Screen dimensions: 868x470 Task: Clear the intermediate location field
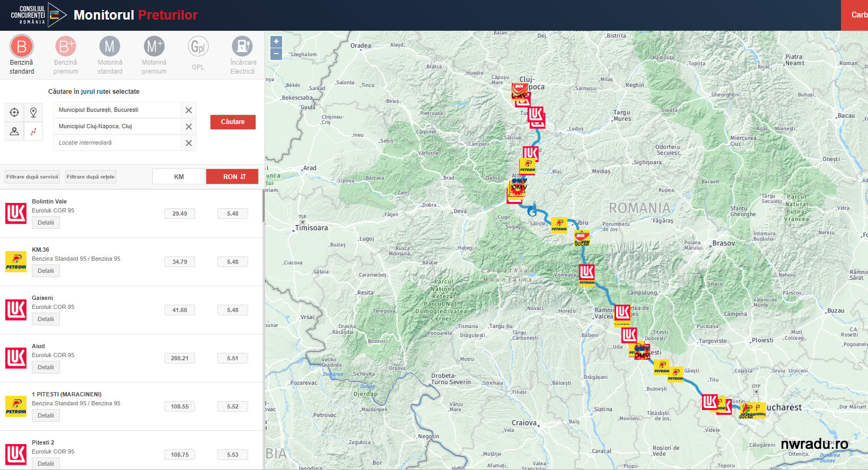coord(189,143)
